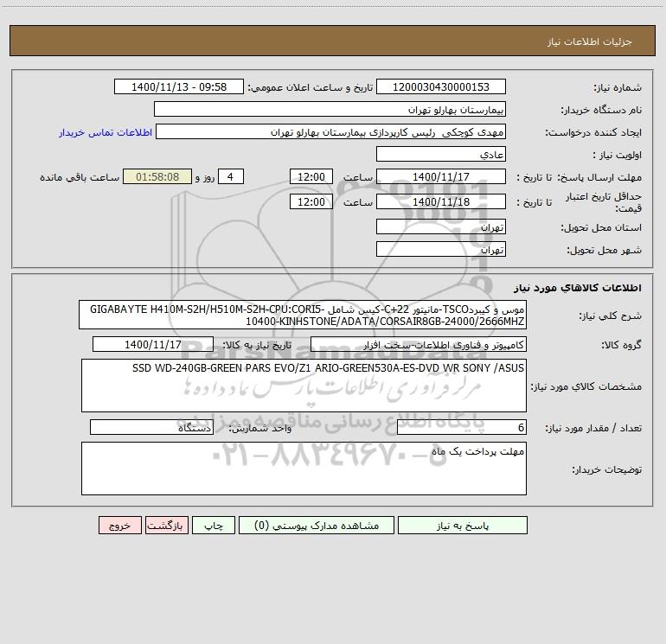
Task: Click the quantity field showing 6
Action: click(462, 428)
